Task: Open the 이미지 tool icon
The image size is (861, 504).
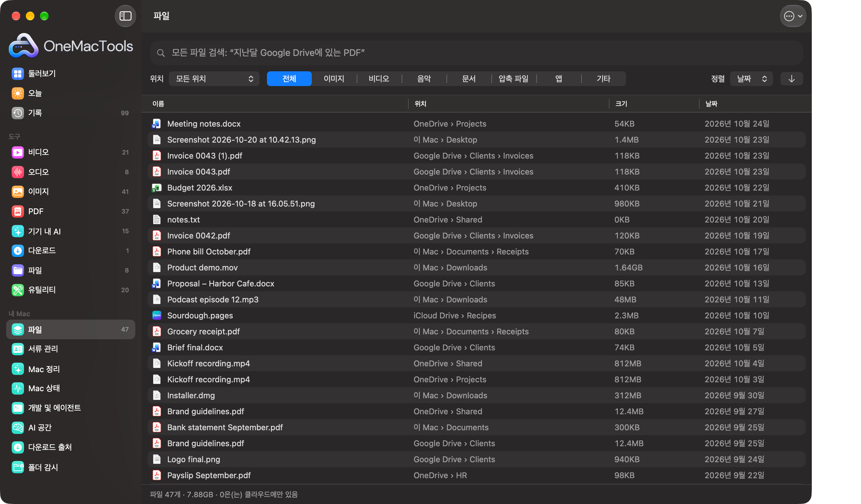Action: point(18,191)
